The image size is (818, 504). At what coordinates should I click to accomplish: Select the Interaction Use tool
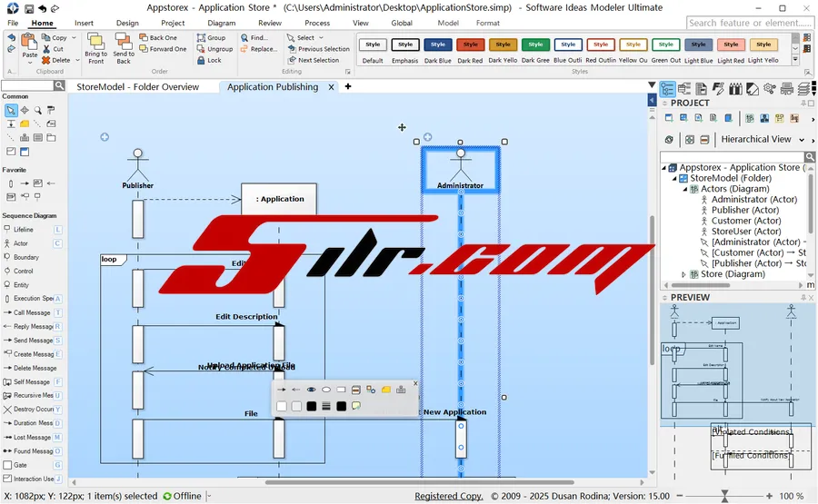click(x=33, y=479)
